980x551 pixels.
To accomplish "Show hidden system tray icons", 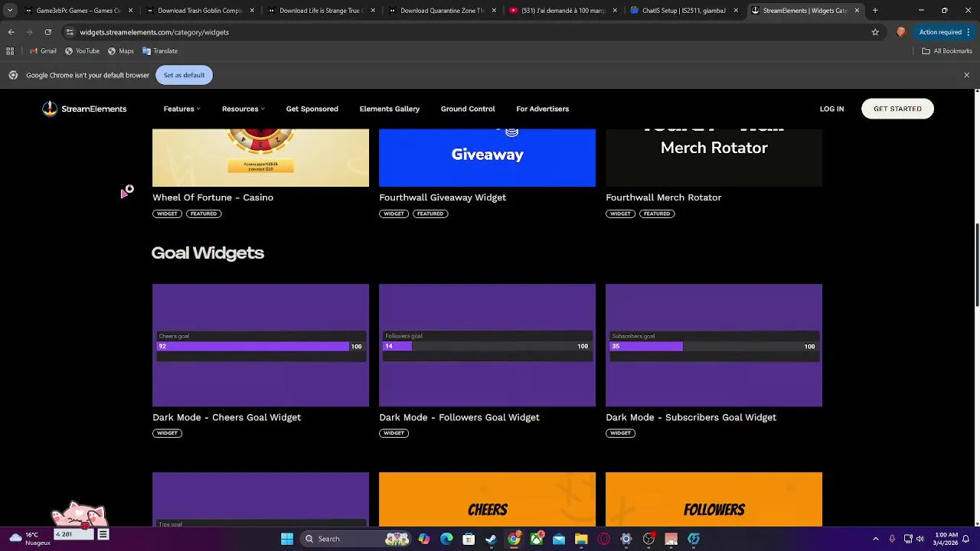I will (876, 539).
